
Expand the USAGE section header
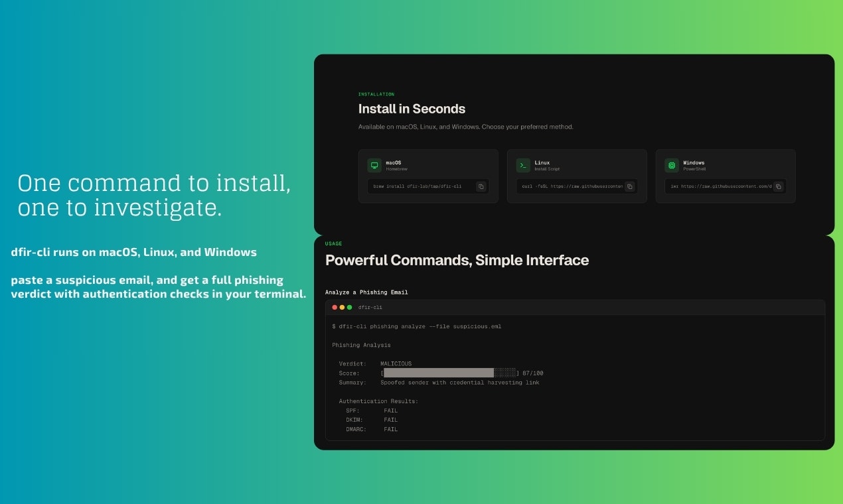[333, 243]
